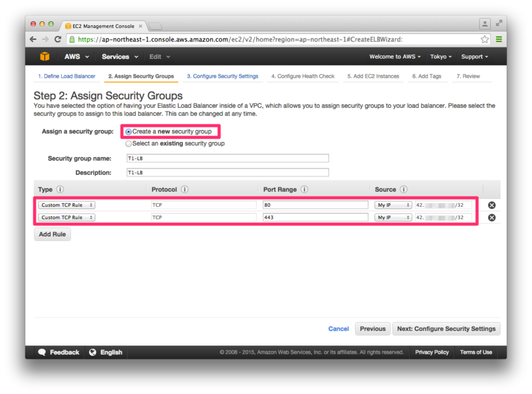
Task: Click the TCP protocol value in first rule
Action: [203, 205]
